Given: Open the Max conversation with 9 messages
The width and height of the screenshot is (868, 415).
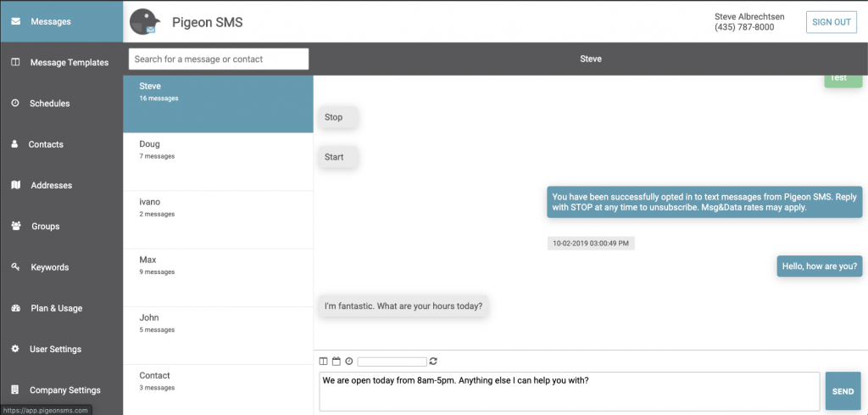Looking at the screenshot, I should [x=218, y=278].
